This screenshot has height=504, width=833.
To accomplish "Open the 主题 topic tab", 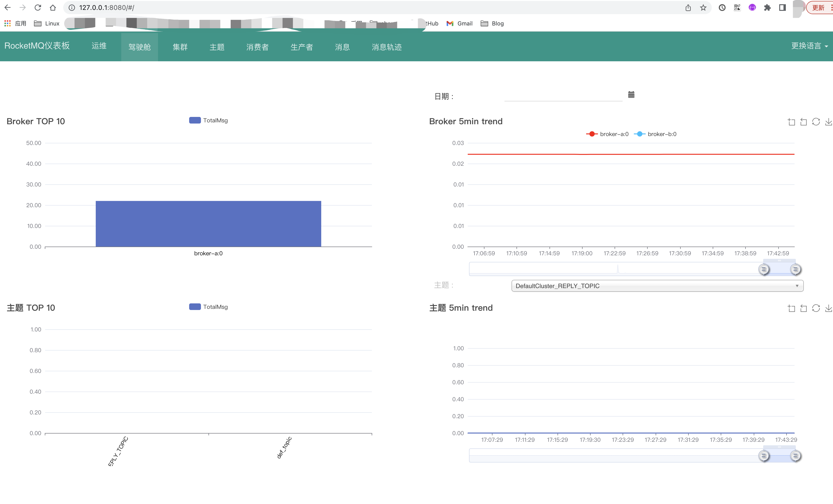I will click(217, 47).
